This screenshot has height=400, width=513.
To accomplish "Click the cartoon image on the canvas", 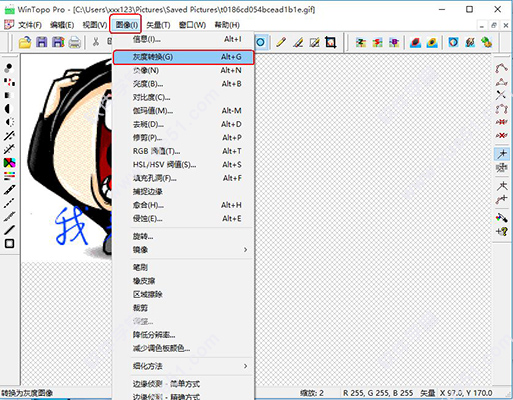I will [x=67, y=157].
